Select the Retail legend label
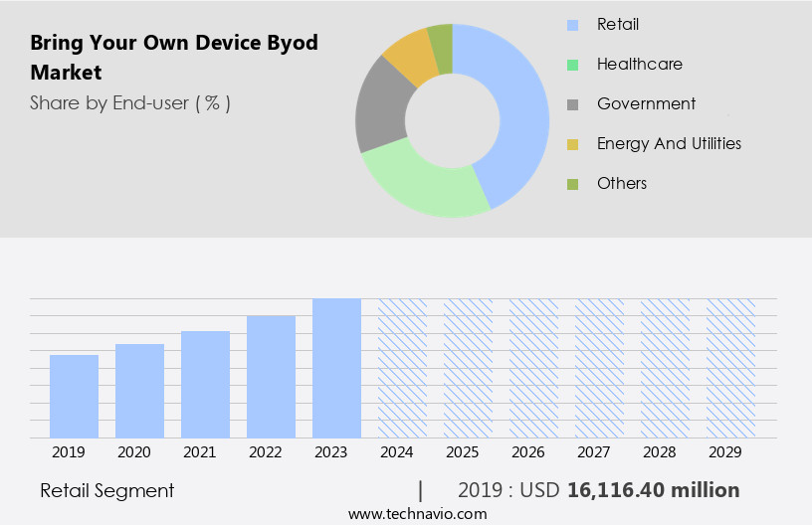812x525 pixels. coord(617,24)
